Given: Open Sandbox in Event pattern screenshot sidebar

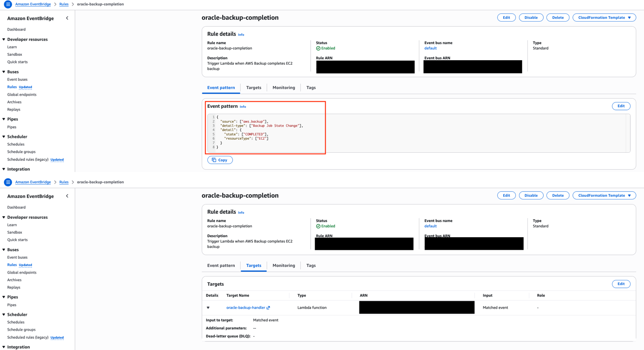Looking at the screenshot, I should pos(14,54).
